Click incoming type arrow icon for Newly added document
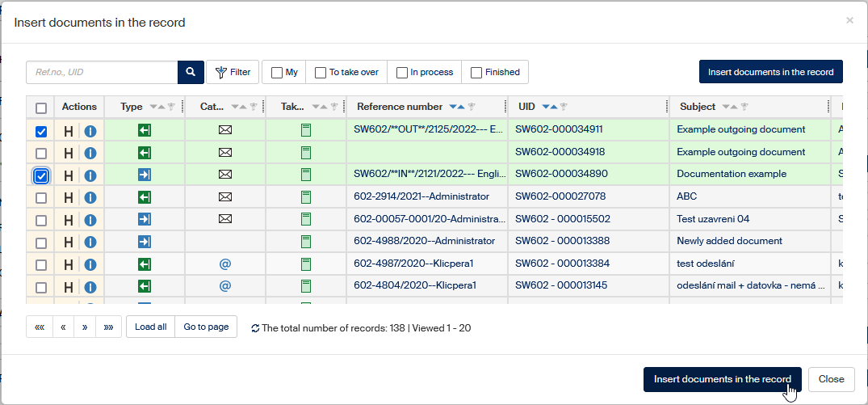Image resolution: width=868 pixels, height=405 pixels. click(145, 241)
